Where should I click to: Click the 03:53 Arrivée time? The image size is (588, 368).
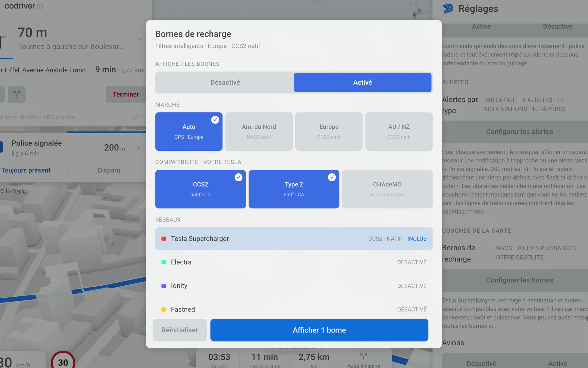point(219,357)
